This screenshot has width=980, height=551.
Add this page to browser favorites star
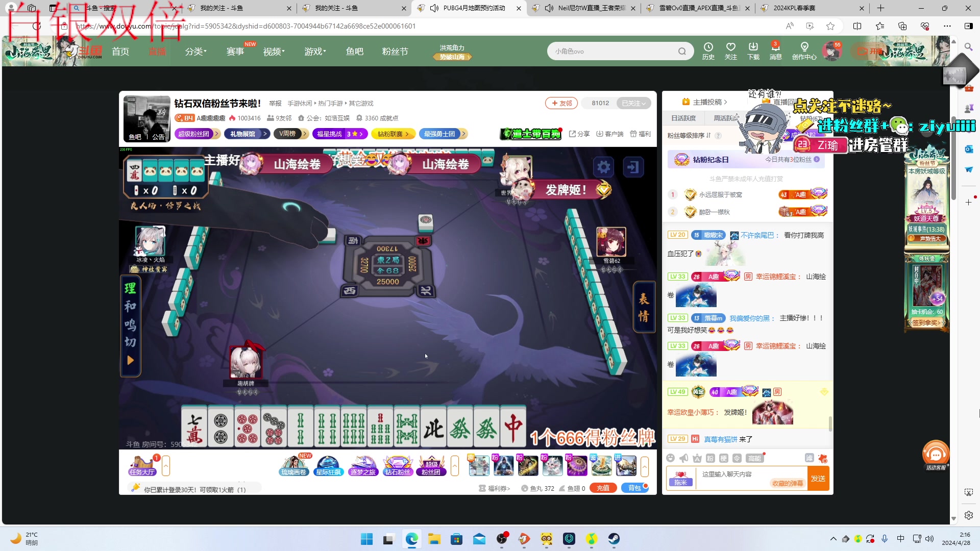click(x=830, y=26)
